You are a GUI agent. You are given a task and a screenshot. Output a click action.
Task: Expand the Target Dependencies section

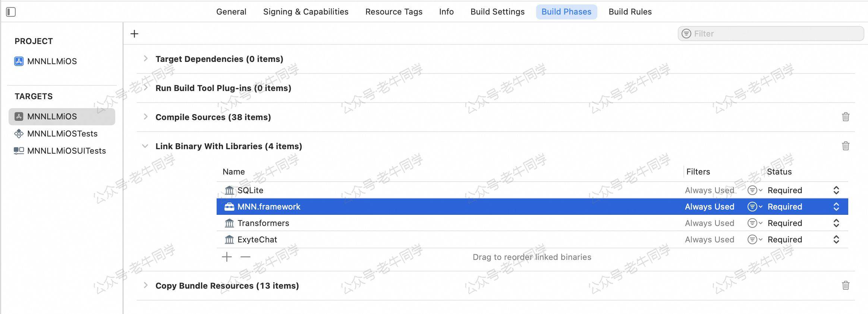tap(145, 59)
